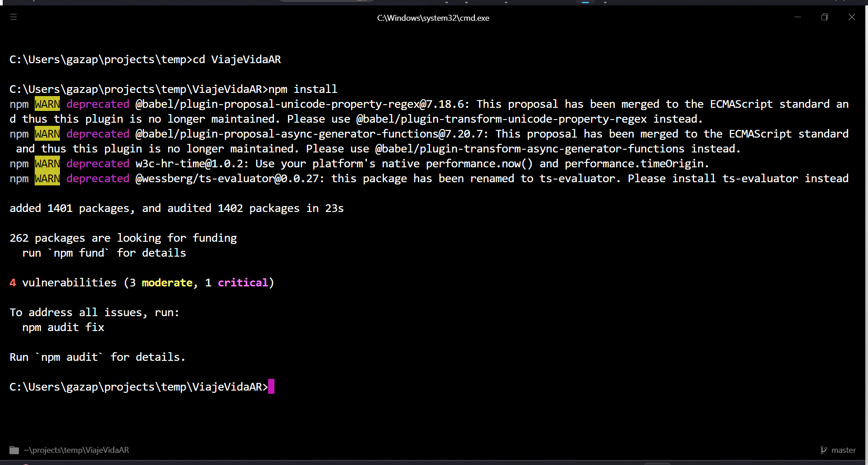Minimize the cmd.exe window
The image size is (868, 465).
(798, 17)
